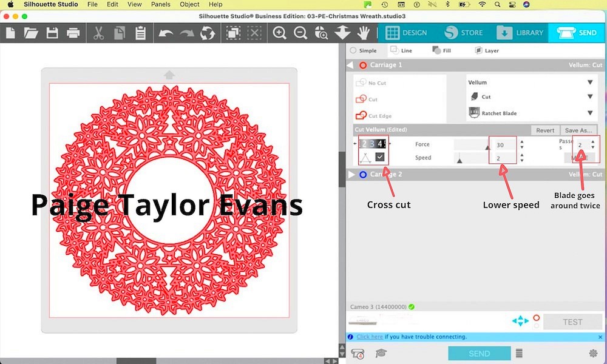Click the Cut (scissors) toolbar icon
The image size is (607, 364).
tap(99, 33)
